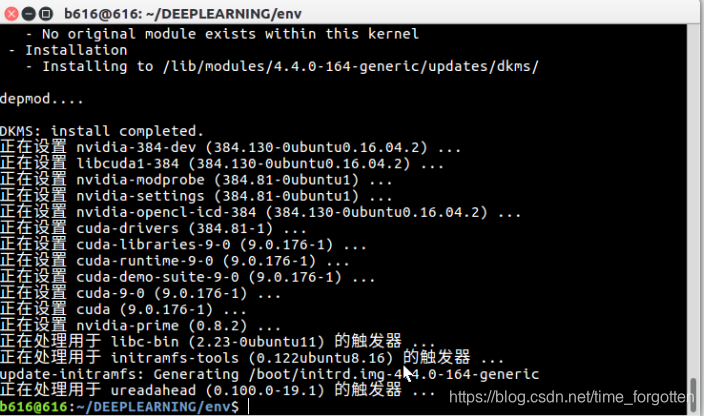Click the ureadahead (0.100.0-19.1) trigger line
Screen dimensions: 704x416
coord(218,390)
